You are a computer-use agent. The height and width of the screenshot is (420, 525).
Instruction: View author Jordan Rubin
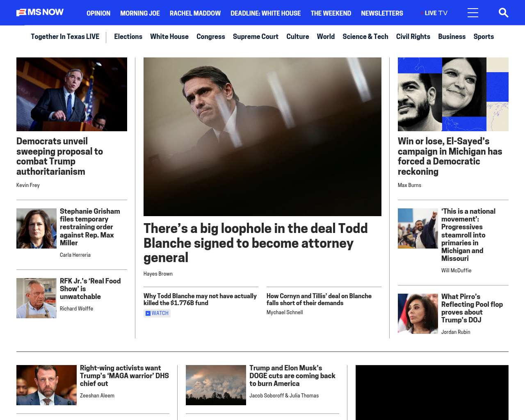[456, 332]
